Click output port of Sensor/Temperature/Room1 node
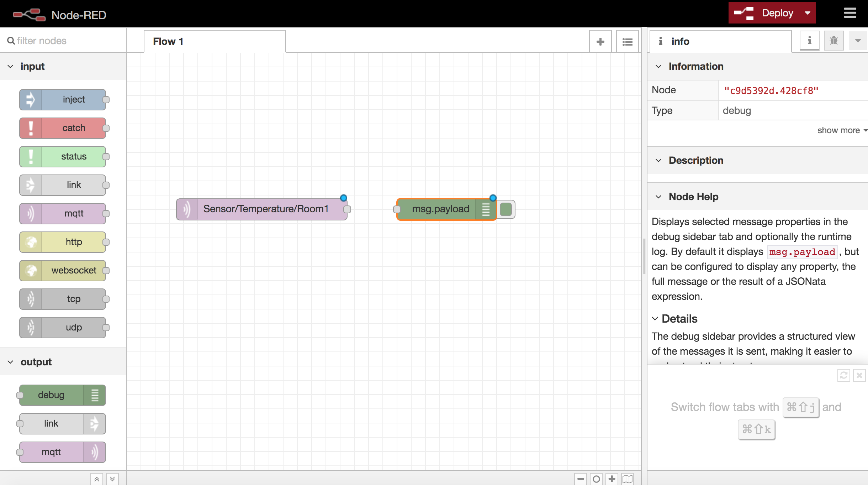The height and width of the screenshot is (485, 868). [347, 209]
